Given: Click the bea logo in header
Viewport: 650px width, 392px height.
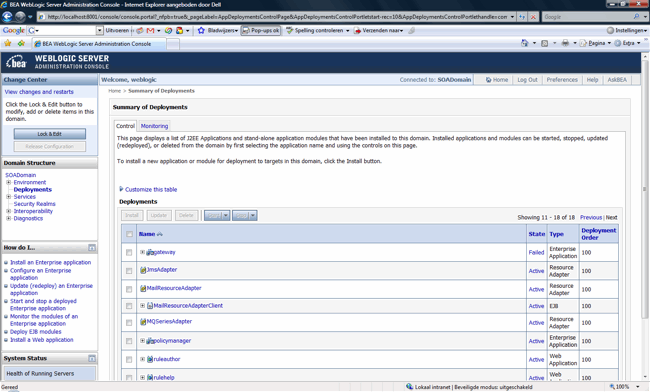Looking at the screenshot, I should 16,63.
